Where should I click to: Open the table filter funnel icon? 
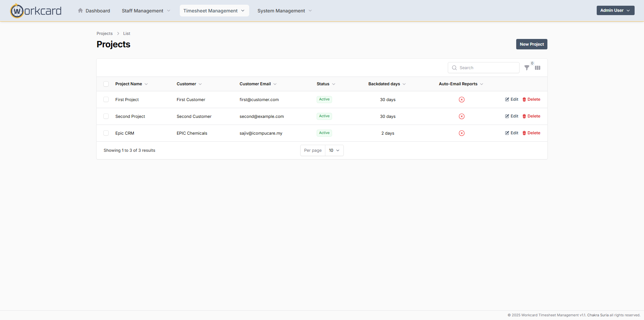(x=527, y=68)
